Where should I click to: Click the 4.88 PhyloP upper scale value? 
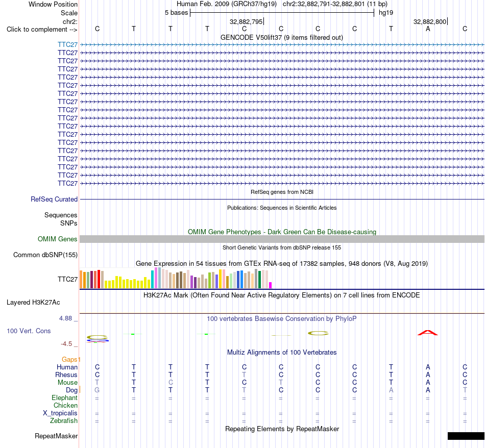tap(65, 318)
